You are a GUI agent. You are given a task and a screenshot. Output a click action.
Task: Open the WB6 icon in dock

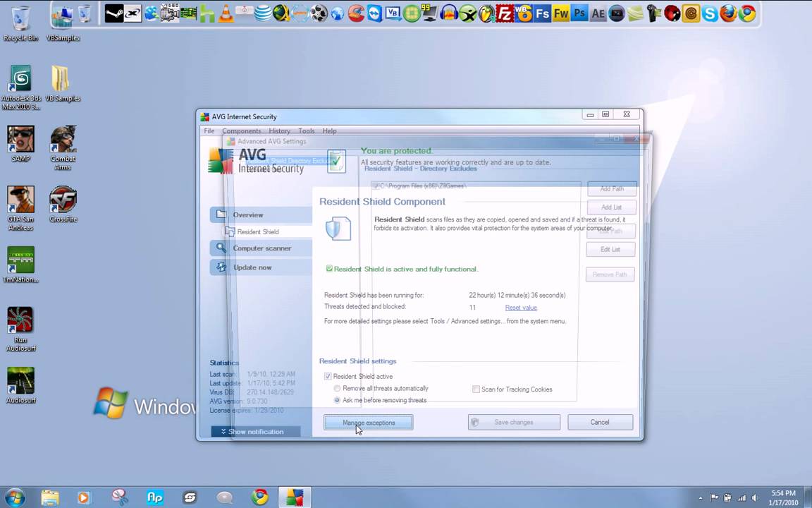coord(524,13)
